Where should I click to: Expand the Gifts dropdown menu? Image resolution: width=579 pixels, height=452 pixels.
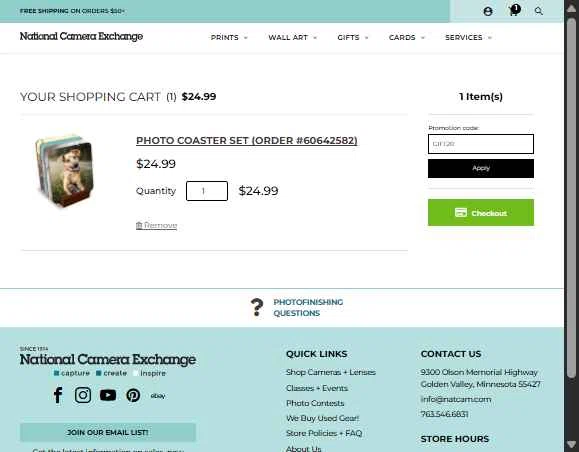tap(353, 38)
